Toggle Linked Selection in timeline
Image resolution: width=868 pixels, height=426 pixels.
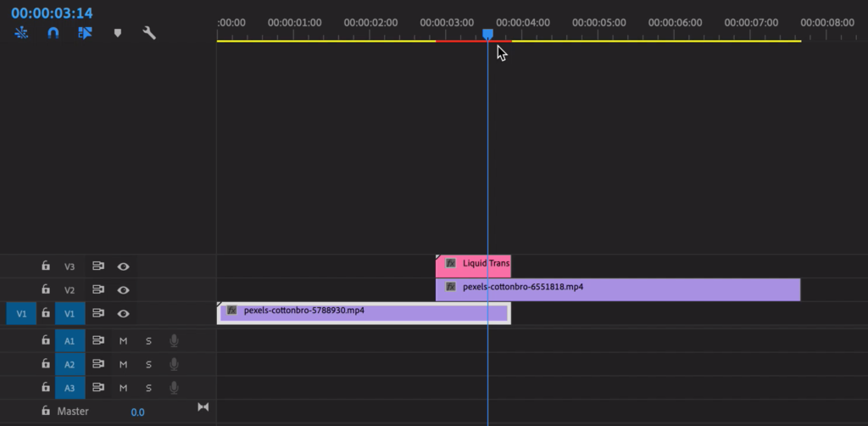pyautogui.click(x=85, y=33)
